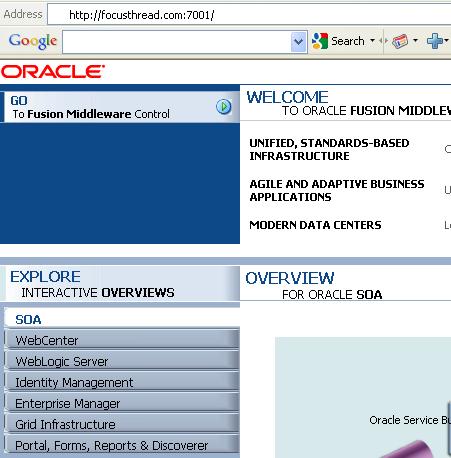Open the news card icon dropdown arrow
451x458 pixels.
click(415, 41)
